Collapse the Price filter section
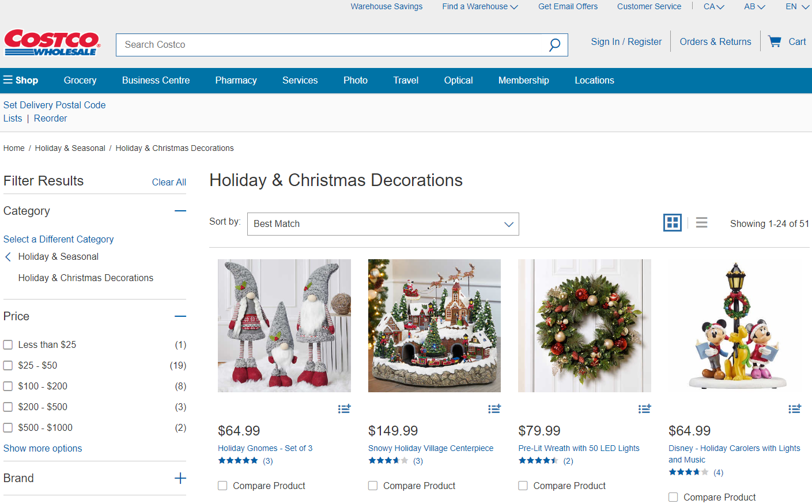 (180, 316)
